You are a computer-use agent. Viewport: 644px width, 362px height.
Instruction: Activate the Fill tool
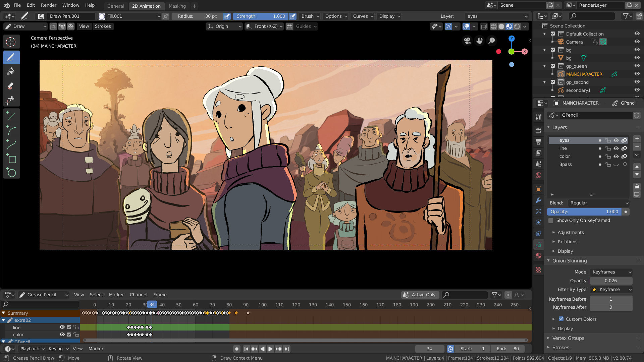(x=11, y=71)
